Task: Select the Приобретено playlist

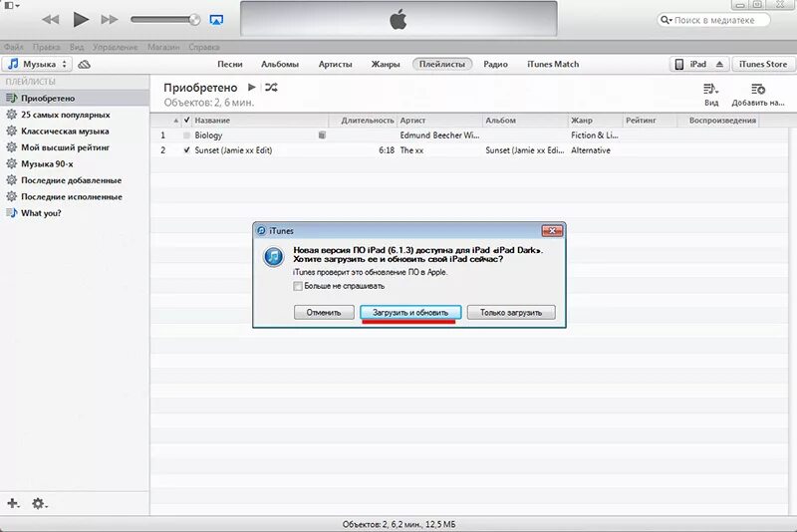Action: coord(75,98)
